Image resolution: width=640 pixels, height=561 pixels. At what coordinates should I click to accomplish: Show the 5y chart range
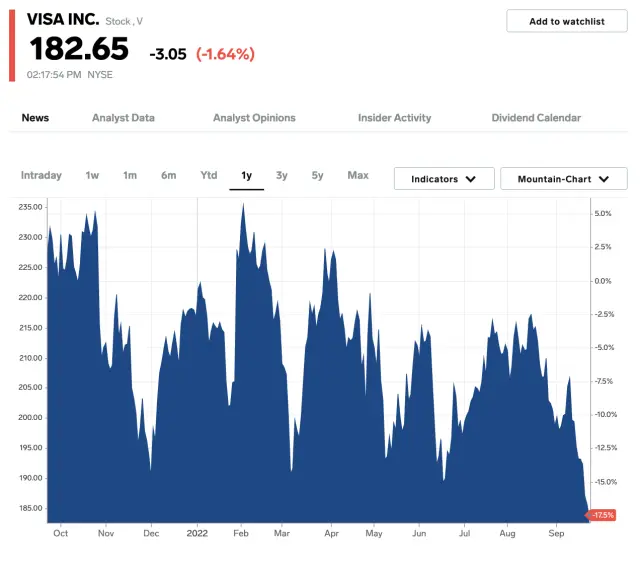click(317, 176)
